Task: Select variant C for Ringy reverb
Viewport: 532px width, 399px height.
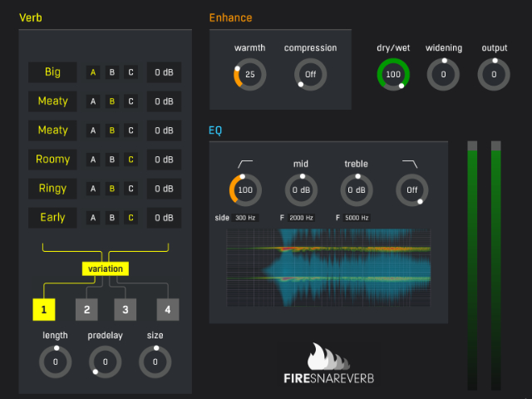Action: click(x=131, y=189)
